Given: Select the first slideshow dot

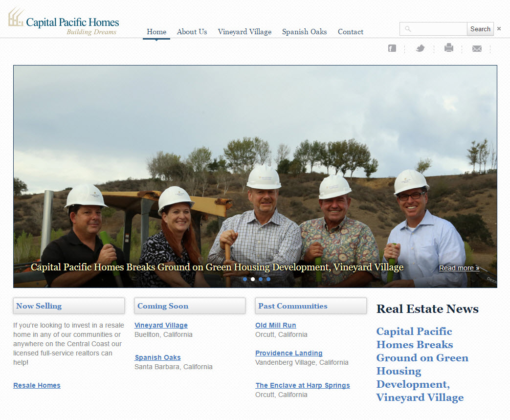Looking at the screenshot, I should click(x=245, y=279).
